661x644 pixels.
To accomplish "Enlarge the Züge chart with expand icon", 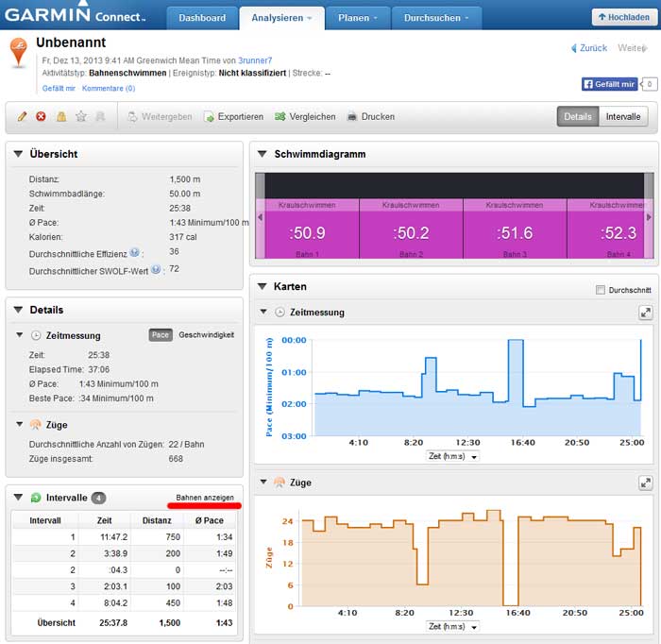I will (x=645, y=483).
